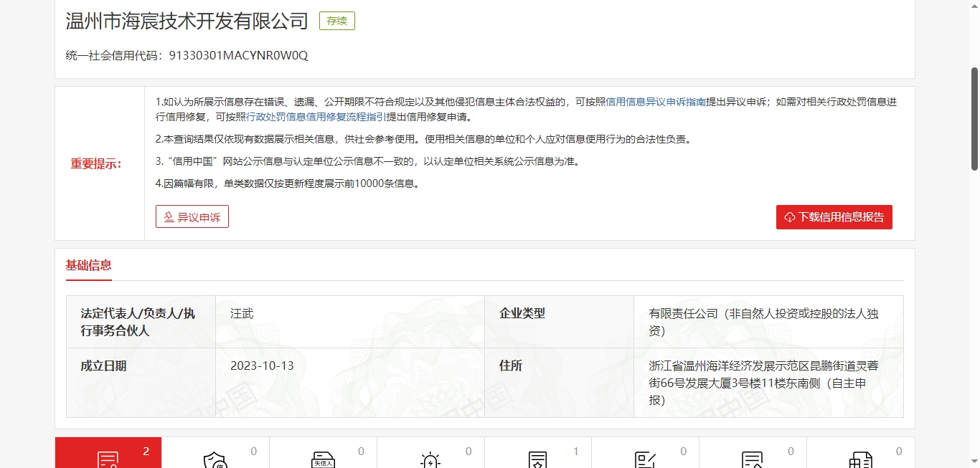Click the vertical page scrollbar thumb

point(974,119)
